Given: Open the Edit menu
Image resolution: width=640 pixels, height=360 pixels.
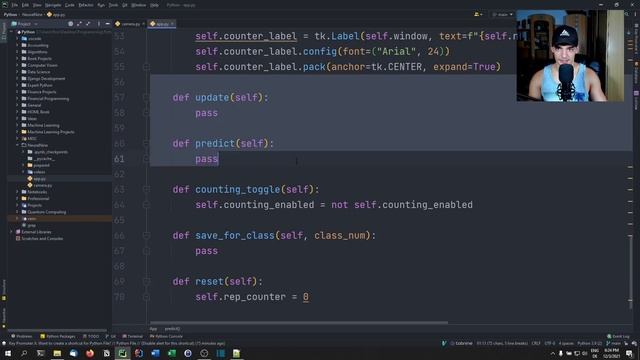Looking at the screenshot, I should pyautogui.click(x=25, y=5).
